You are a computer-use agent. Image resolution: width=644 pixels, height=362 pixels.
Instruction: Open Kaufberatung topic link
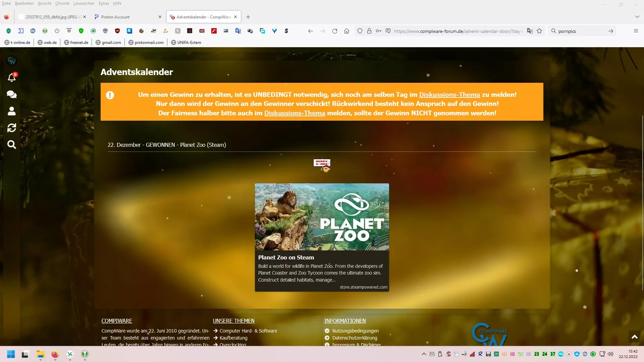point(233,338)
